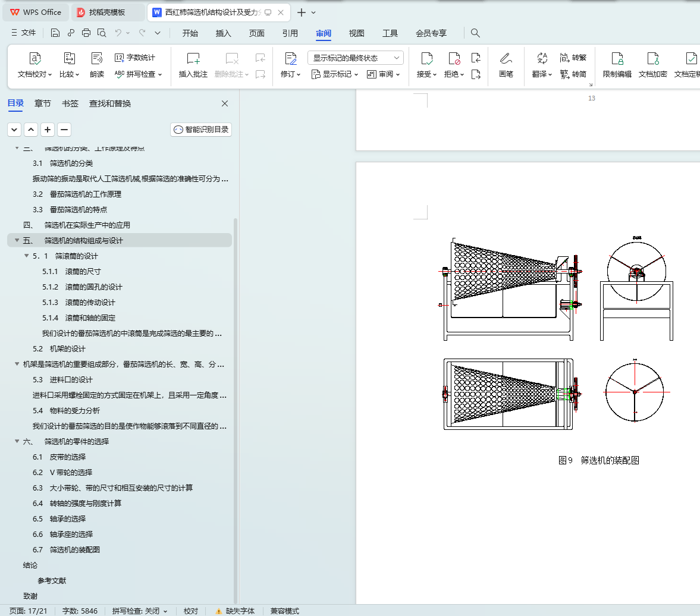700x616 pixels.
Task: Go to the WPS Office home tab
Action: click(36, 12)
